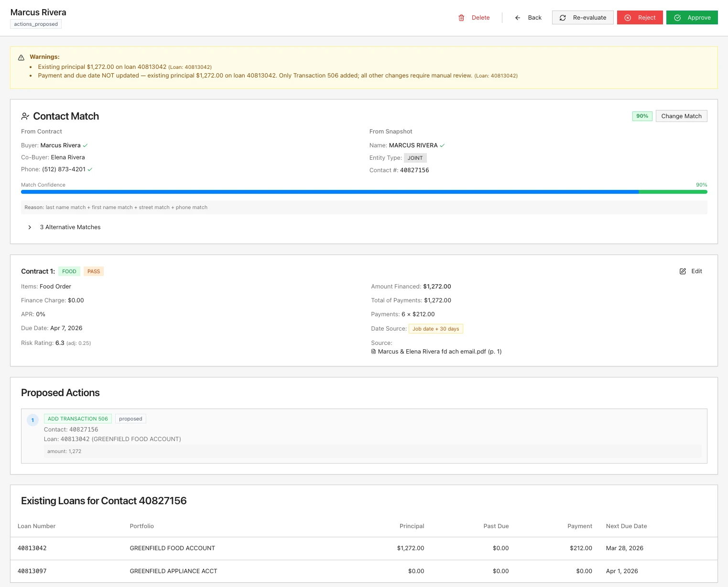Click GREENFIELD APPLIANCE ACCT portfolio cell
Image resolution: width=728 pixels, height=587 pixels.
(174, 571)
